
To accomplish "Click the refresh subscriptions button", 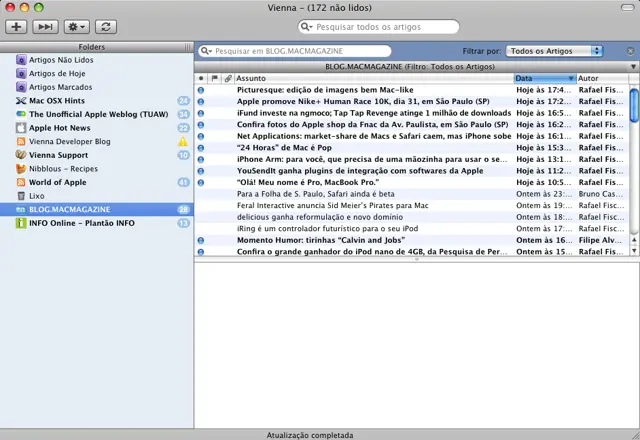I will pyautogui.click(x=106, y=27).
